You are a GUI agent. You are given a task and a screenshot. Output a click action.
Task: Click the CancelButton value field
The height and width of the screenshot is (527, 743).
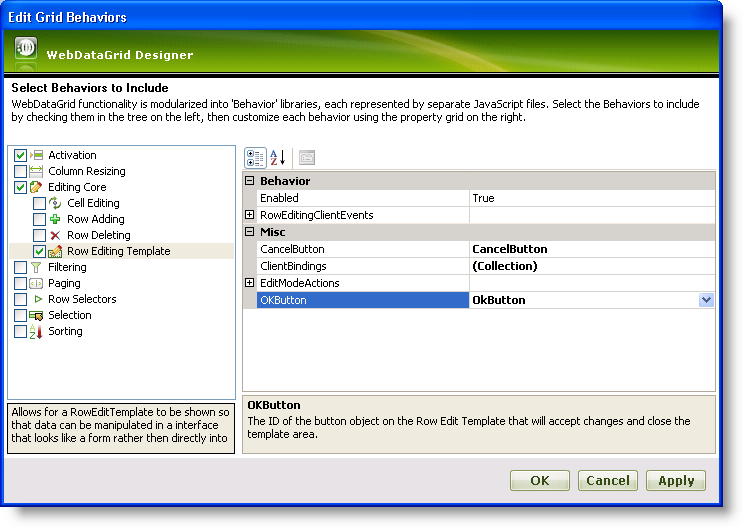click(x=592, y=249)
